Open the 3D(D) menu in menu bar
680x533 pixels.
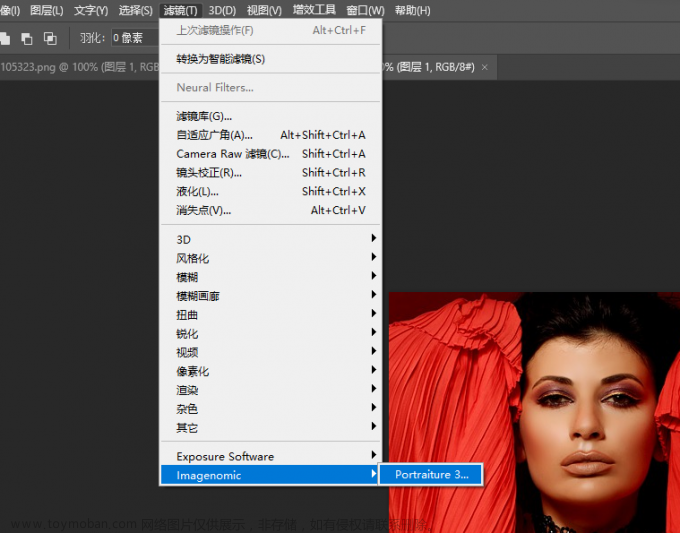(x=222, y=10)
